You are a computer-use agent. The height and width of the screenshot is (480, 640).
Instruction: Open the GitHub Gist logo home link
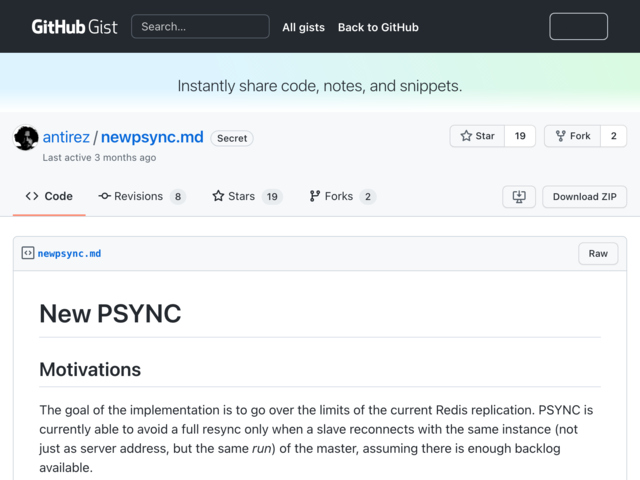coord(74,27)
